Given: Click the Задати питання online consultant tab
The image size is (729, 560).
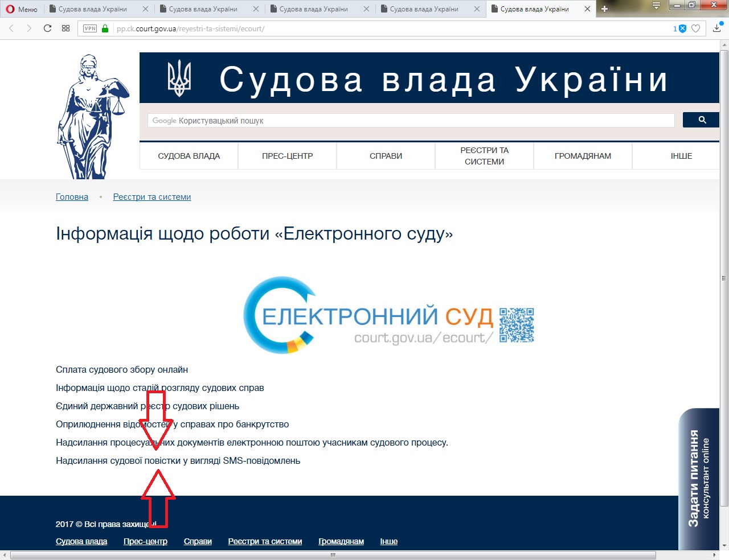Looking at the screenshot, I should coord(699,478).
